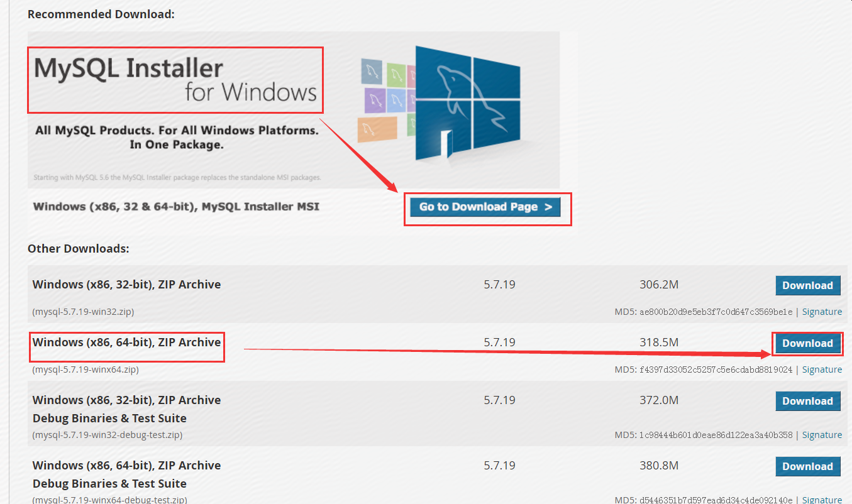Download the Windows 32-bit ZIP Archive
Screen dimensions: 852x504
(x=808, y=285)
